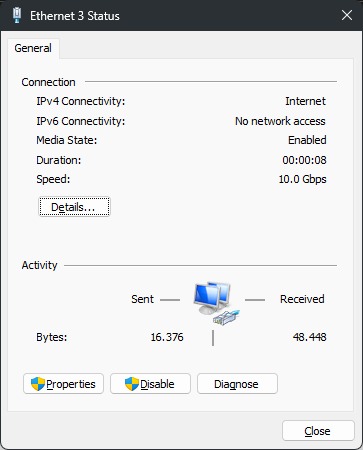Click the Duration time value

pyautogui.click(x=304, y=160)
